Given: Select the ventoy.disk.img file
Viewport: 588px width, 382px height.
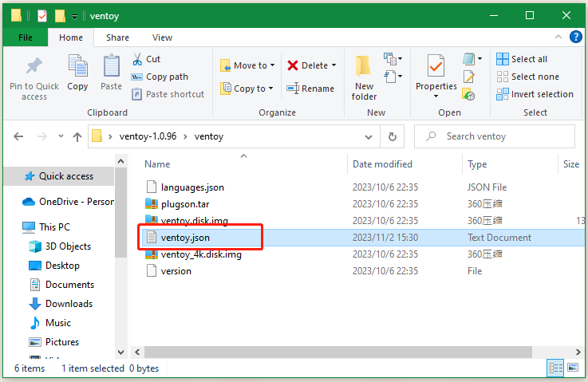Looking at the screenshot, I should tap(194, 220).
